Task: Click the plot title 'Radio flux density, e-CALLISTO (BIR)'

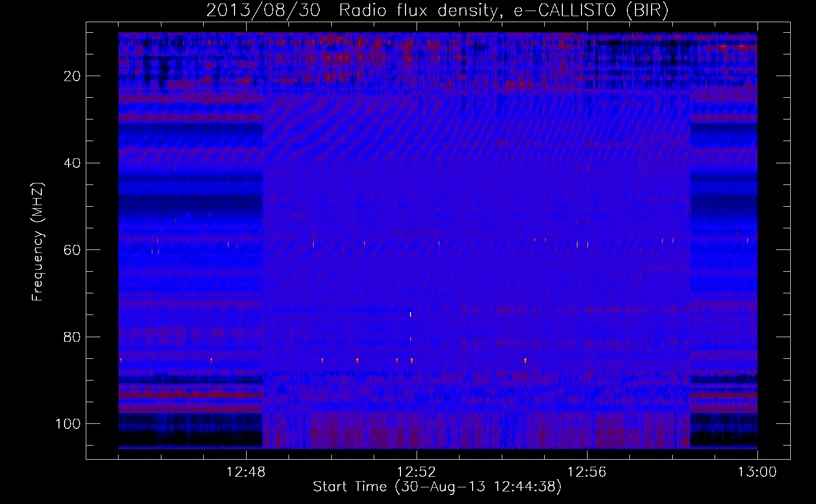Action: click(503, 11)
